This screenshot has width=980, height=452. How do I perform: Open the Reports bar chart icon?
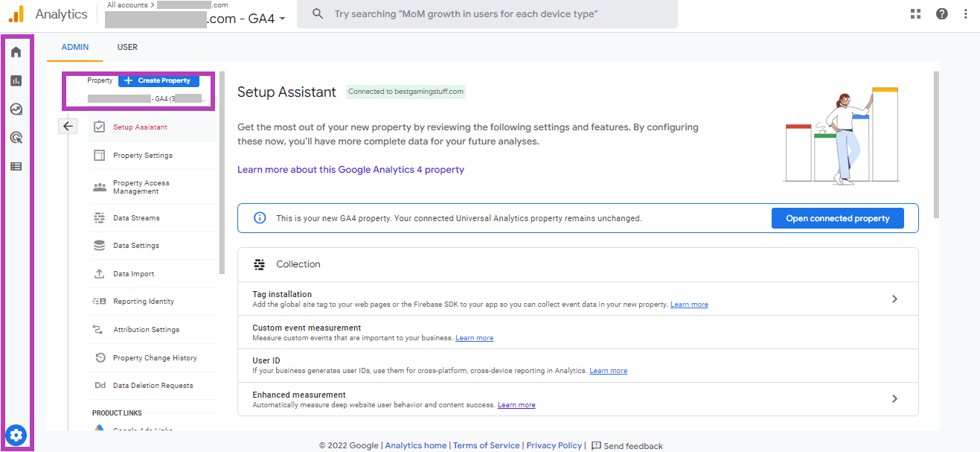click(16, 80)
